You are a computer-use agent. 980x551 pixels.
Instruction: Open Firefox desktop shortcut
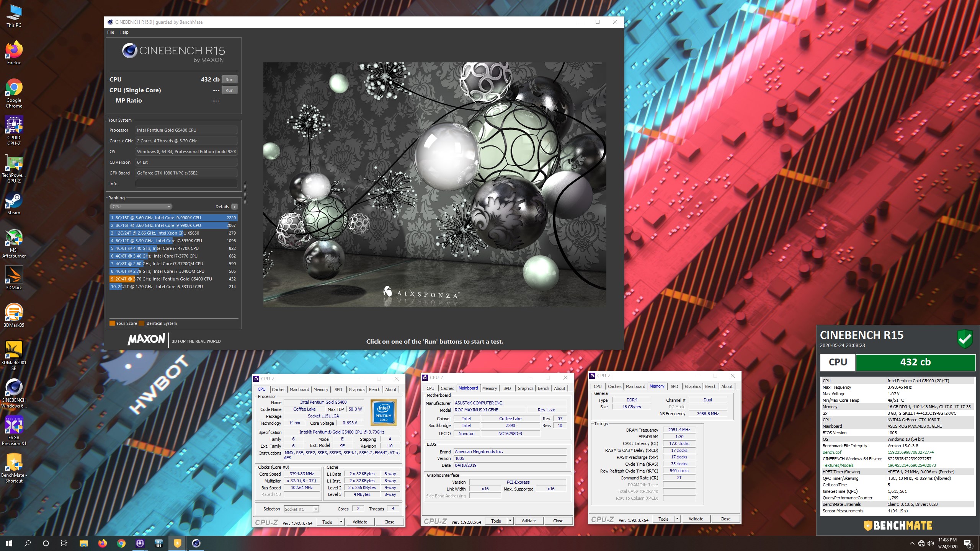click(x=14, y=53)
